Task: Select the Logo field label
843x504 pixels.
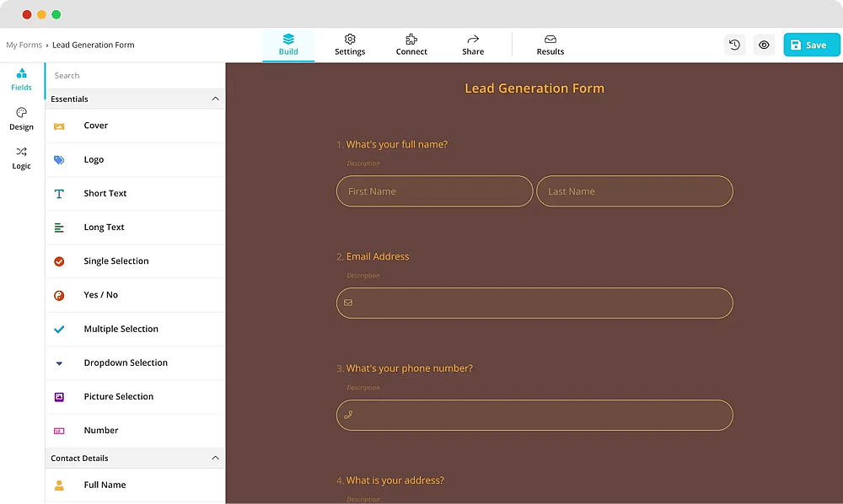Action: [94, 159]
